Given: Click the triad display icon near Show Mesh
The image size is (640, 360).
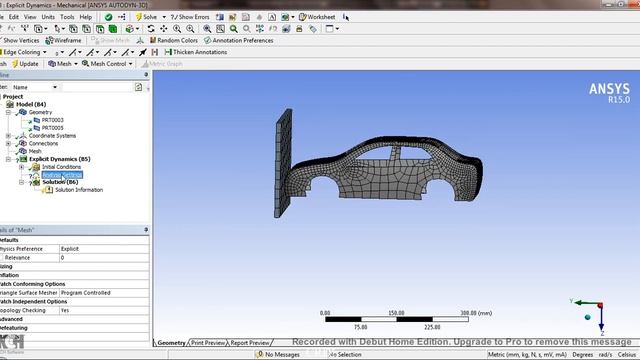Looking at the screenshot, I should click(140, 40).
